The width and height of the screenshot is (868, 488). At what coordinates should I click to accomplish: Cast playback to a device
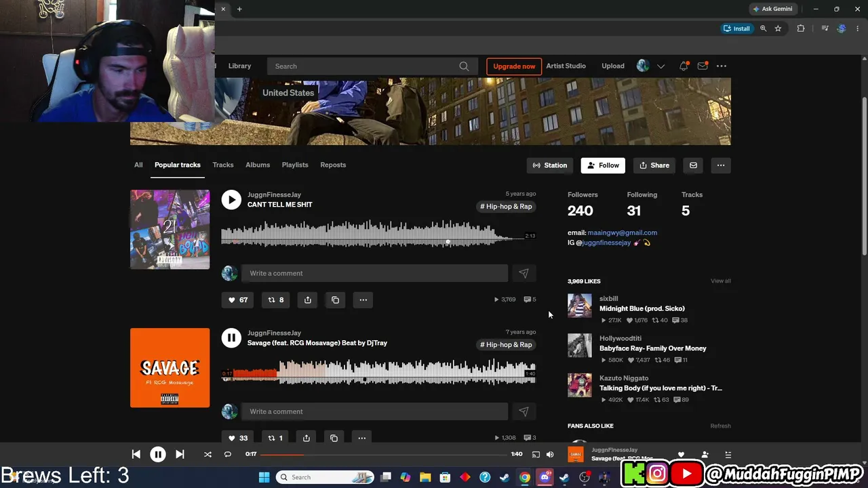(536, 454)
